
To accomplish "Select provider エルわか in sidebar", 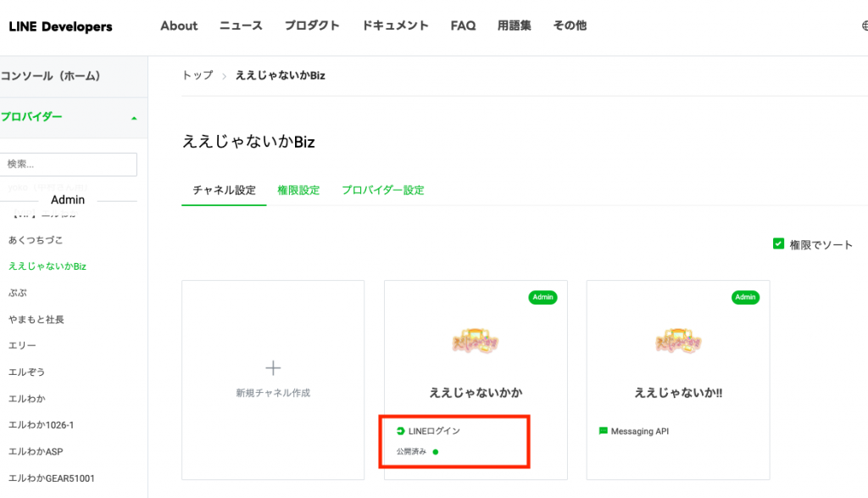I will [26, 399].
